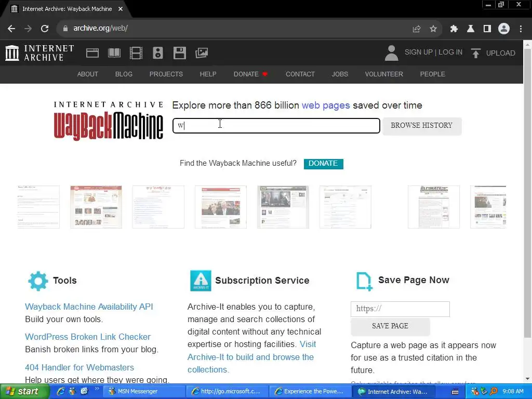This screenshot has height=399, width=532.
Task: Open the PROJECTS menu item
Action: [x=166, y=74]
